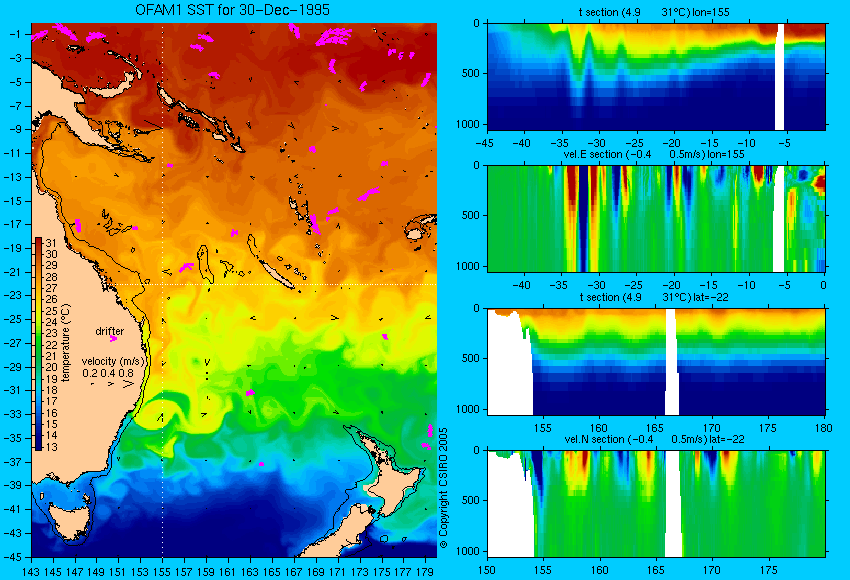Image resolution: width=850 pixels, height=580 pixels.
Task: Click the white gap near 166 in the vel.N section
Action: (673, 503)
